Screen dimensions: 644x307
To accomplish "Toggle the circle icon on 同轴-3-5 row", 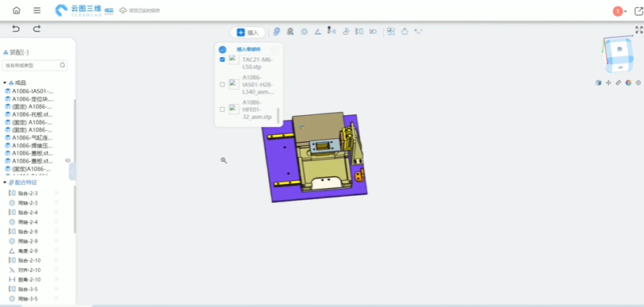I will click(56, 298).
